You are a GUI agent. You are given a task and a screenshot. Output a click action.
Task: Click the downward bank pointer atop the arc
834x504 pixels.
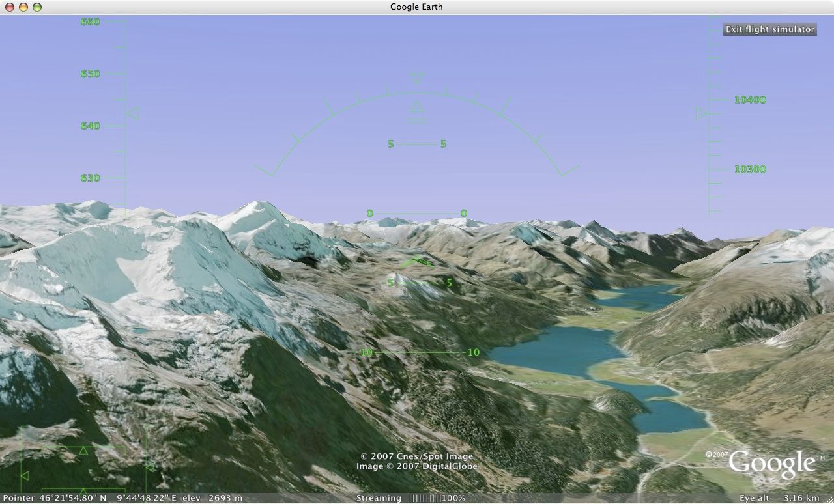[417, 79]
